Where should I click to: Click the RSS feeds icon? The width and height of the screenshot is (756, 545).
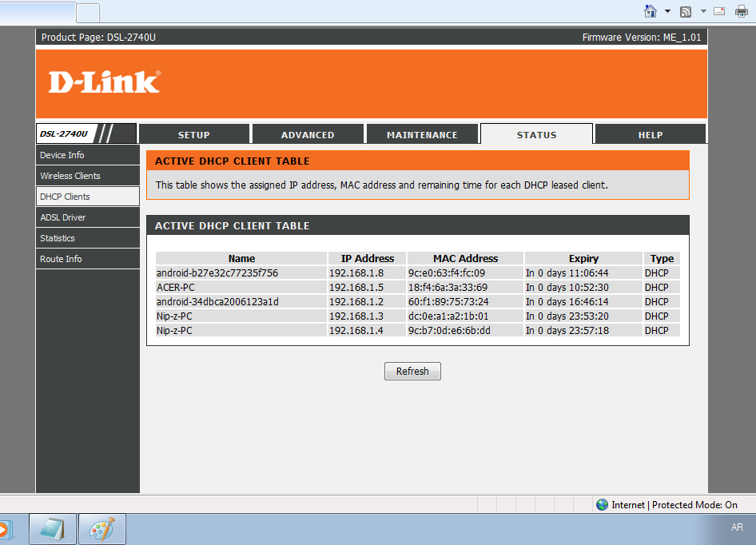686,11
